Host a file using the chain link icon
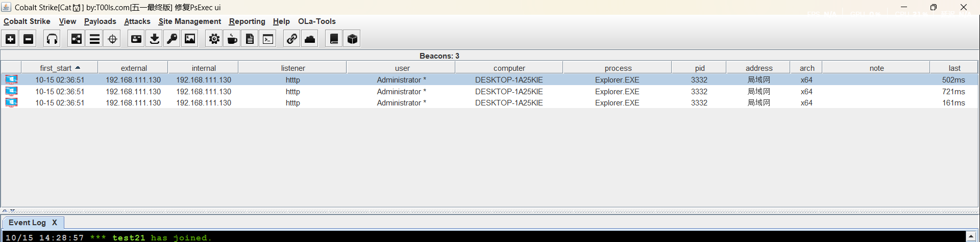This screenshot has height=242, width=980. coord(292,39)
